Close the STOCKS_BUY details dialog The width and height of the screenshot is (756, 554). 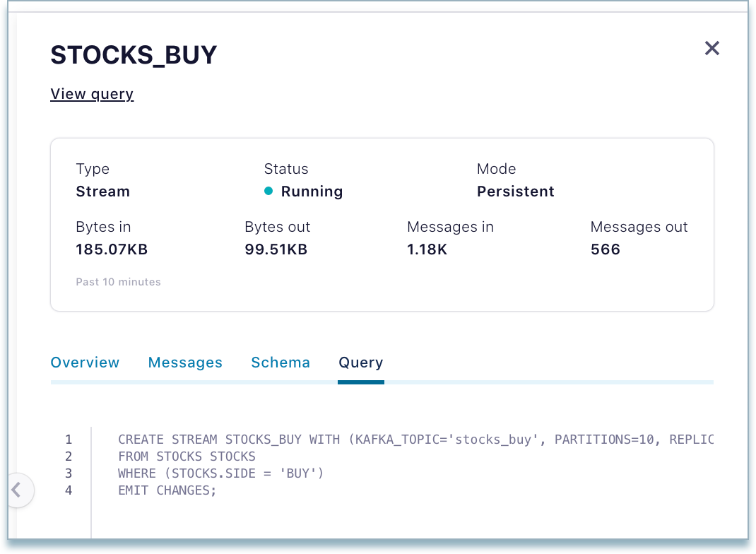(711, 48)
